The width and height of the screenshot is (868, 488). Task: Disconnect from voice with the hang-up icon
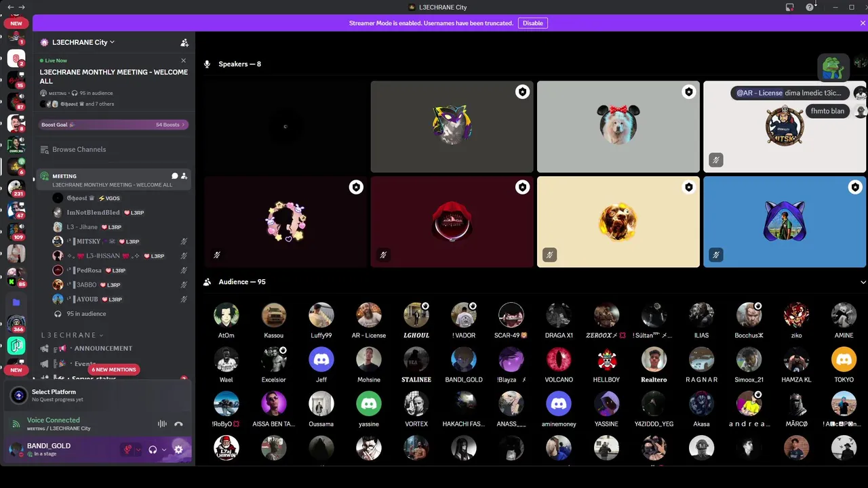tap(178, 424)
